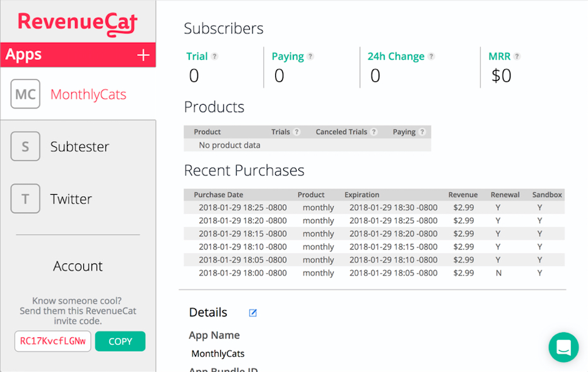Screen dimensions: 588x372
Task: Click the Purchase Date column header
Action: pyautogui.click(x=218, y=195)
